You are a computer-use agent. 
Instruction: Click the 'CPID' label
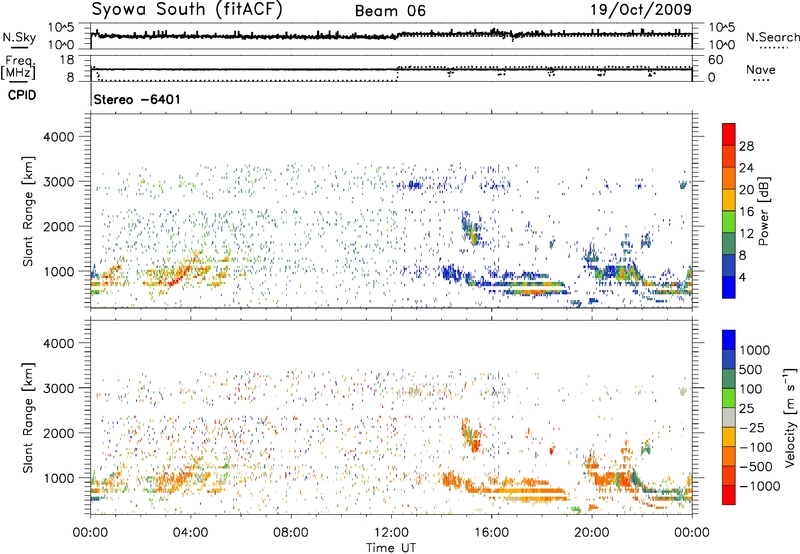pos(22,95)
